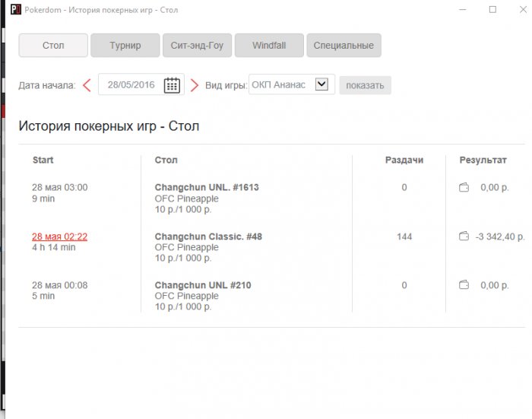Click wallet icon for Changchun Classic. #48

tap(464, 236)
